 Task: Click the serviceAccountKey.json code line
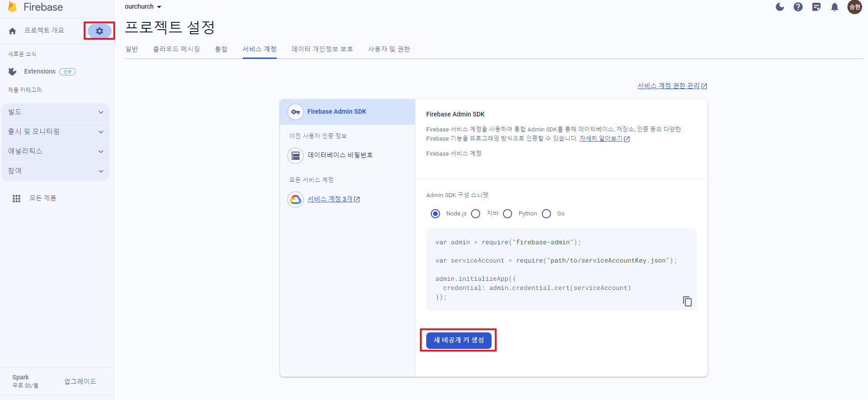point(556,261)
